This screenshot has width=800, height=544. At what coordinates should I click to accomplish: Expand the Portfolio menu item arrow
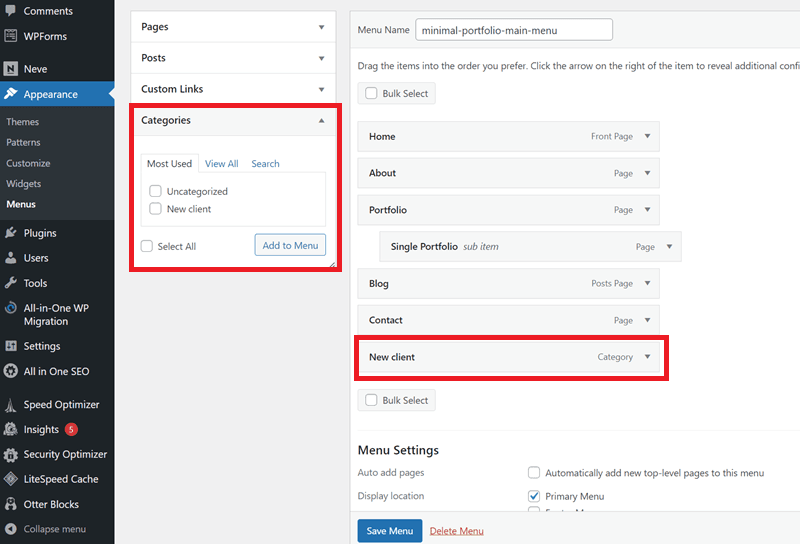647,210
